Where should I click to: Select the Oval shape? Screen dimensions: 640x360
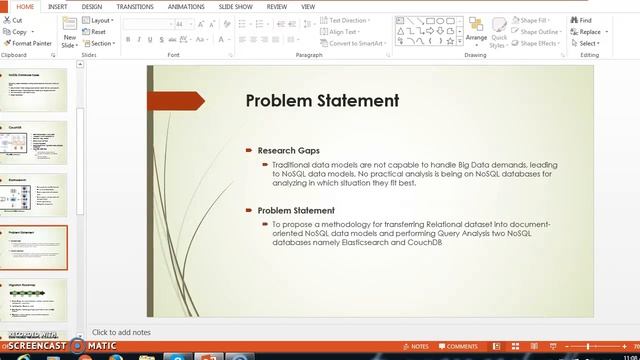coord(440,21)
